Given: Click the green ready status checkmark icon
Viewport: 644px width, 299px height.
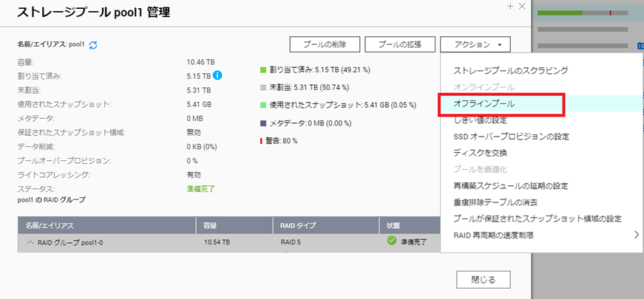Looking at the screenshot, I should tap(392, 241).
